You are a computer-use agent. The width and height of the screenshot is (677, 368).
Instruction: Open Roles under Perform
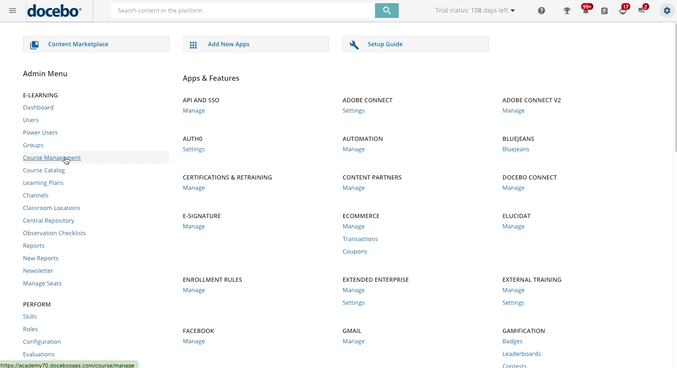30,329
